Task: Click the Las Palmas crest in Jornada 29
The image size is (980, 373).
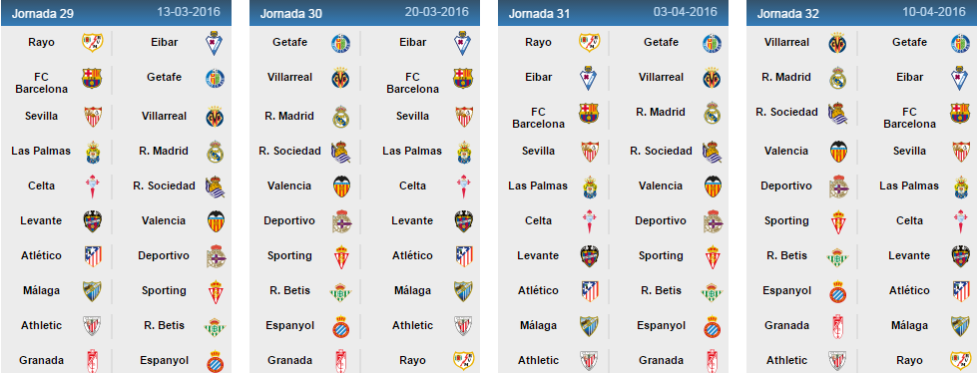Action: pos(93,152)
